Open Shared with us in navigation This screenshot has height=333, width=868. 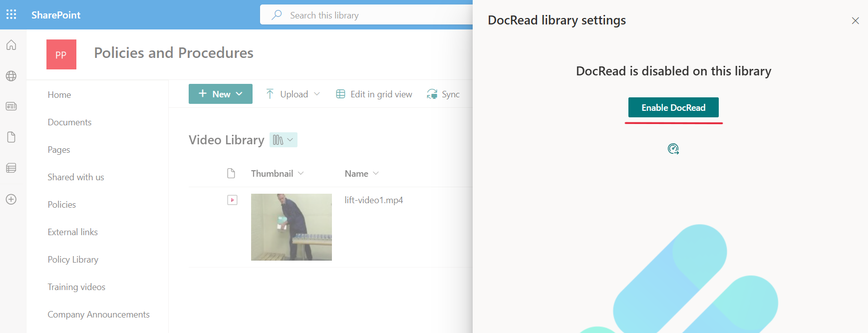click(x=76, y=177)
